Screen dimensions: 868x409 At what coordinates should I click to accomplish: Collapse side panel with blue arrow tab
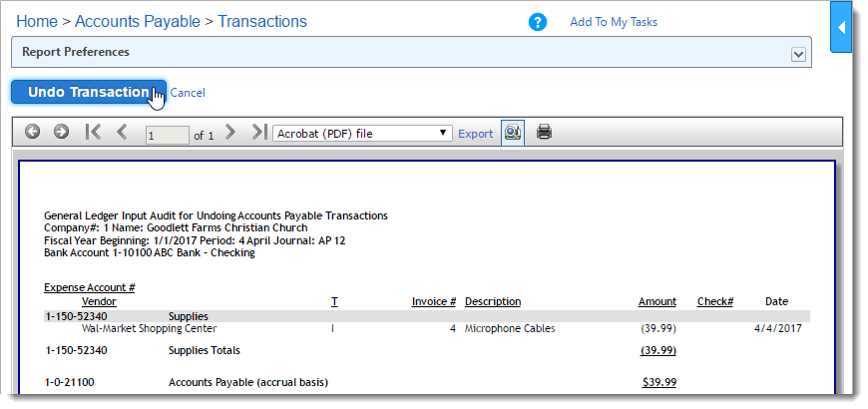click(841, 27)
